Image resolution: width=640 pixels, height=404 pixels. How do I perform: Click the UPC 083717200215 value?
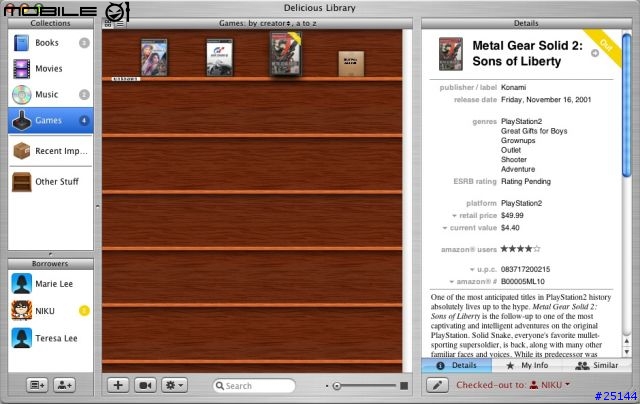tap(525, 269)
